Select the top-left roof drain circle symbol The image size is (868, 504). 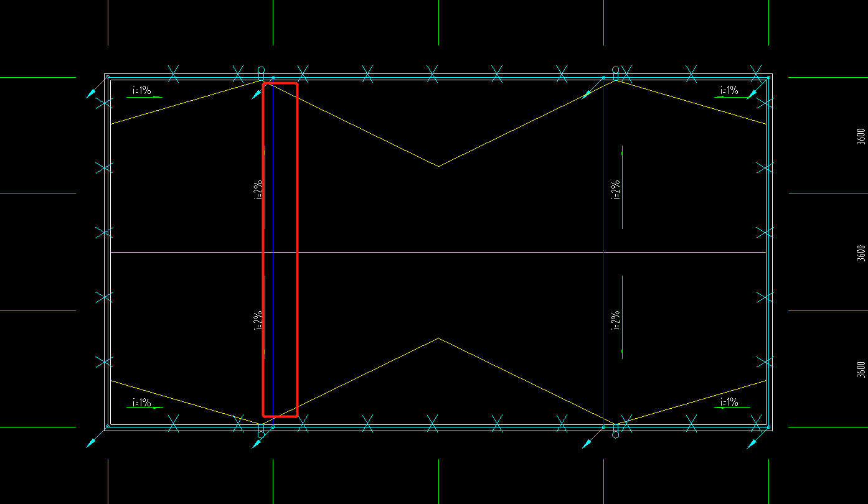[x=261, y=70]
